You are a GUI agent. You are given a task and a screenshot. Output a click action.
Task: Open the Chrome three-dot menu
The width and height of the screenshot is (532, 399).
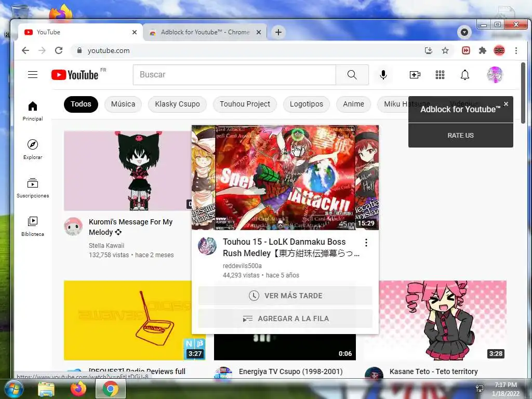(516, 50)
